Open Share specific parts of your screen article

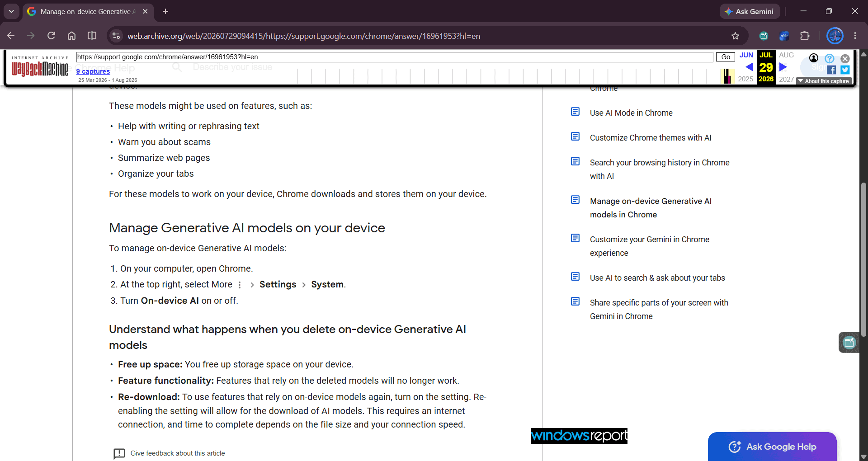659,310
